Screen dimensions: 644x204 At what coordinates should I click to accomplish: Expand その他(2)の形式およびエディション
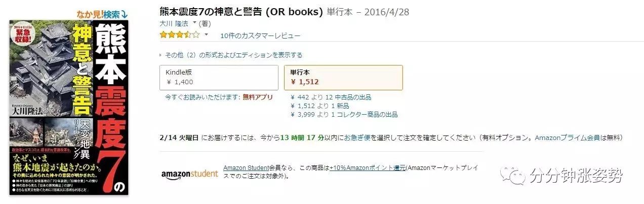[231, 55]
